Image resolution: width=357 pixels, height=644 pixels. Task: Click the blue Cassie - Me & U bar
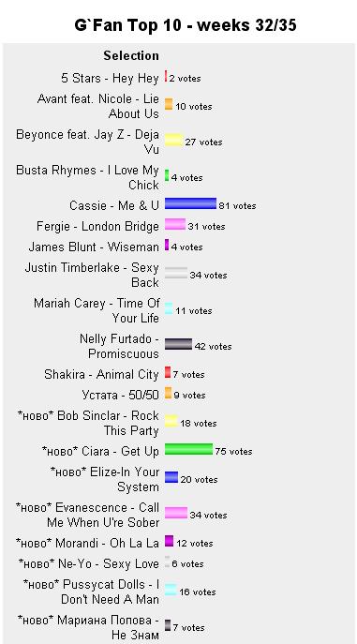click(190, 203)
